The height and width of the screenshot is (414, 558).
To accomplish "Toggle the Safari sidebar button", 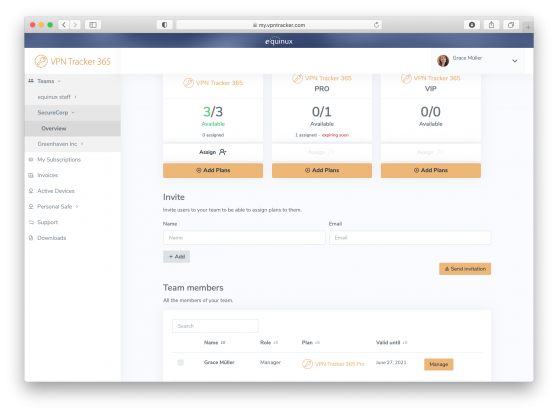I will point(93,25).
